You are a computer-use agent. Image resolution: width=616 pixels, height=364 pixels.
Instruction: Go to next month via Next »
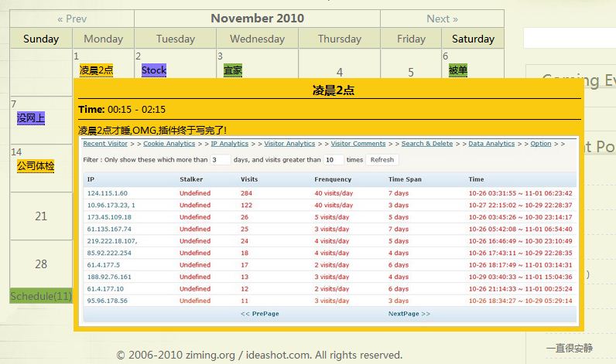(442, 19)
